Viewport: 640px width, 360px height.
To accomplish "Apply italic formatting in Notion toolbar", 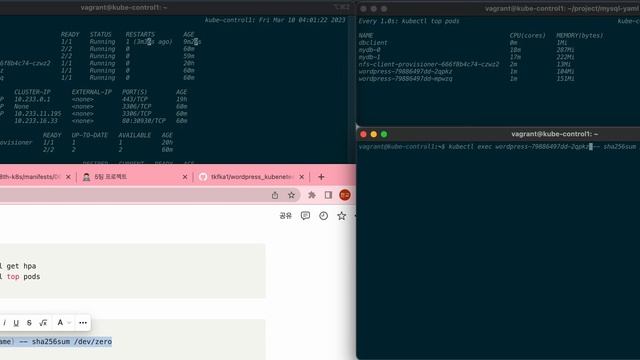I will pos(4,323).
